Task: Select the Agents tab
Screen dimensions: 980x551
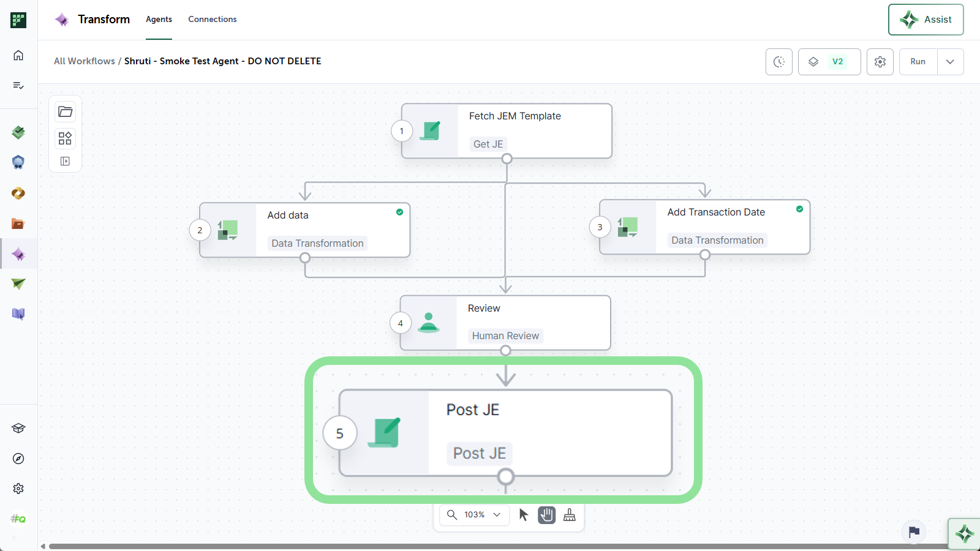Action: [x=159, y=20]
